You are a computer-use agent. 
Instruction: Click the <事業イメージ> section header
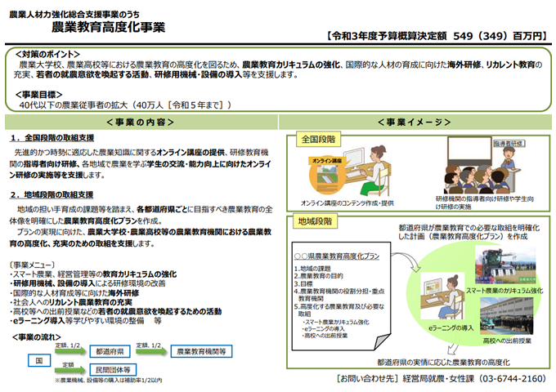[x=415, y=122]
